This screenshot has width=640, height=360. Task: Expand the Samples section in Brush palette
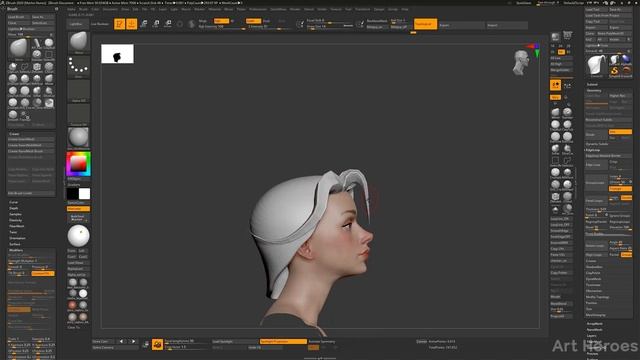point(16,214)
